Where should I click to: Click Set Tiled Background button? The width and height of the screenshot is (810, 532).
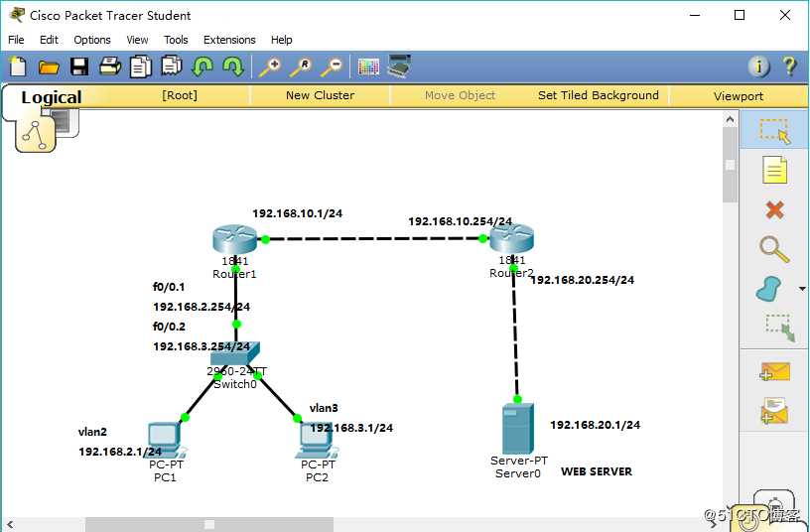click(599, 95)
